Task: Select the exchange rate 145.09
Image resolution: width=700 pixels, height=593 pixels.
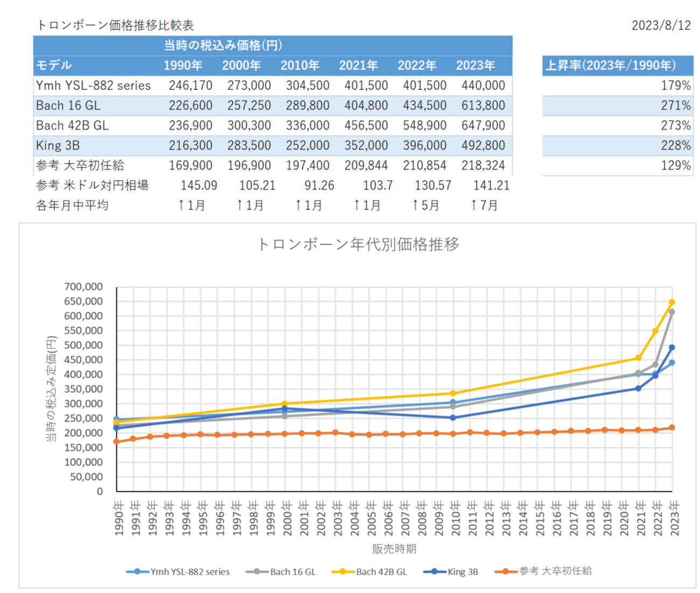Action: (199, 185)
